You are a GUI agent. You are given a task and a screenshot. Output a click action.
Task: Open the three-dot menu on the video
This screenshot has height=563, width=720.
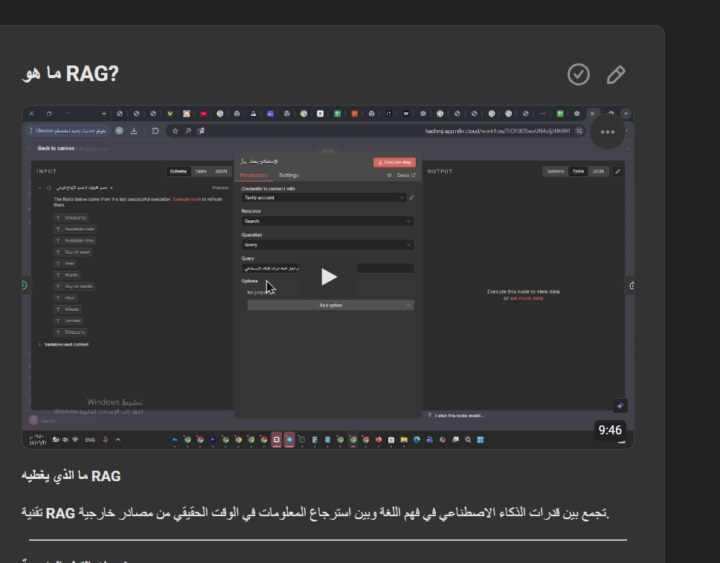(x=608, y=132)
